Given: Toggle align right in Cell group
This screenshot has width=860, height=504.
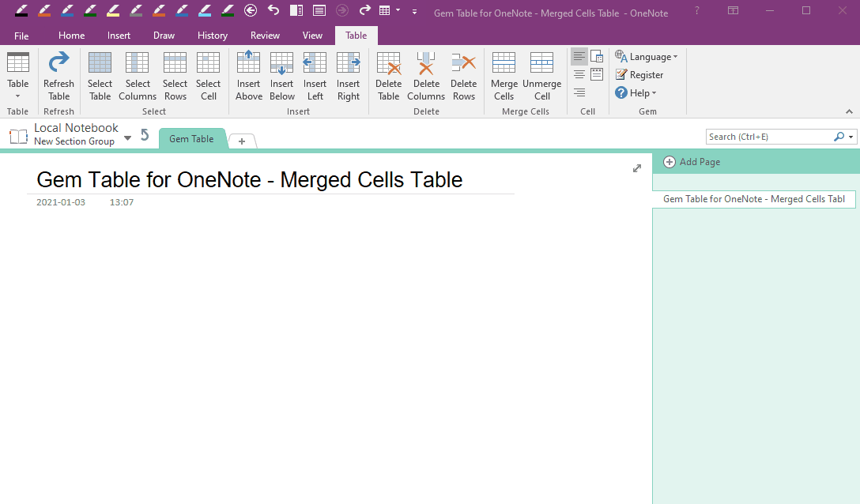Looking at the screenshot, I should (x=579, y=92).
